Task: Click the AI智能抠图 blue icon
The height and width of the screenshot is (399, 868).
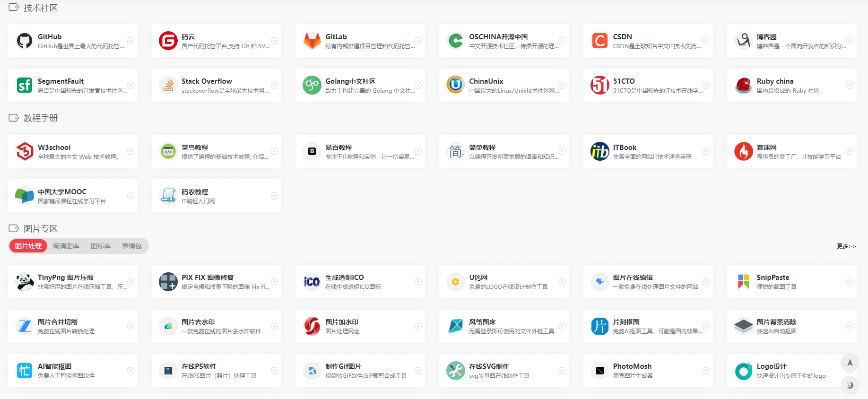Action: pyautogui.click(x=25, y=371)
